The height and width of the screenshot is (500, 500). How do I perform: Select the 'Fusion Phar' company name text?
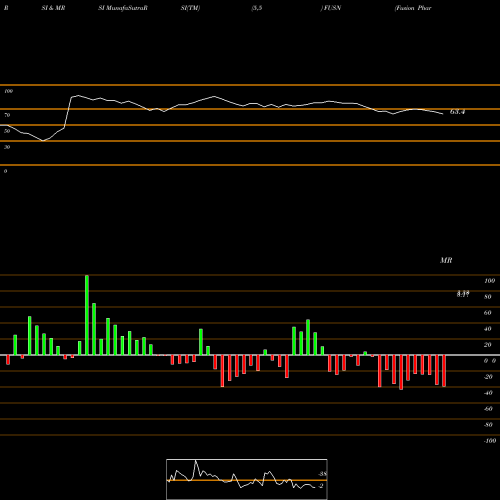tap(413, 8)
